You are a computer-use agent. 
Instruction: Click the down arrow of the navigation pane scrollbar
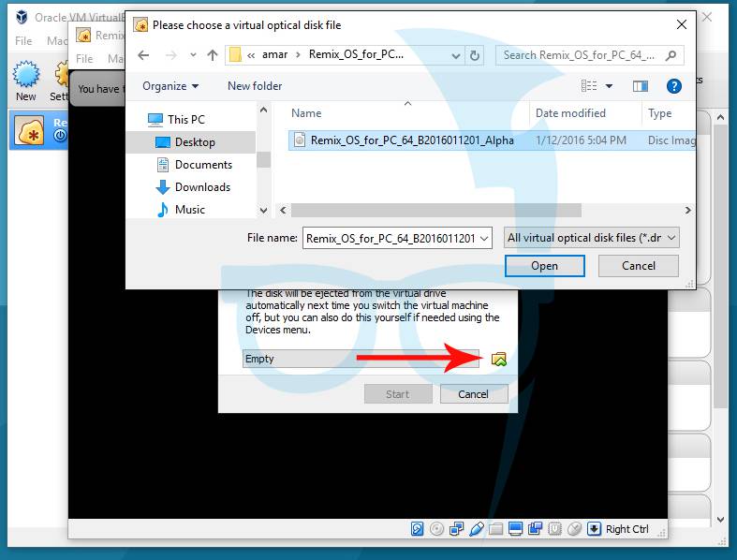(x=264, y=210)
